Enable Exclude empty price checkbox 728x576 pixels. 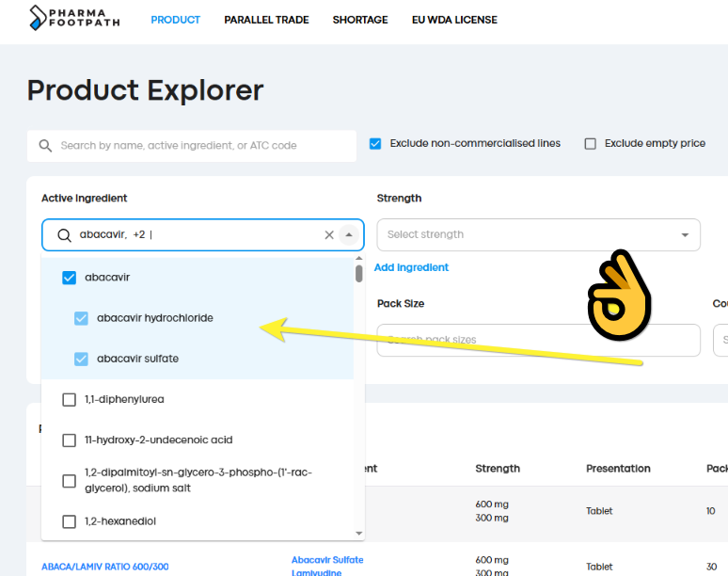click(590, 144)
